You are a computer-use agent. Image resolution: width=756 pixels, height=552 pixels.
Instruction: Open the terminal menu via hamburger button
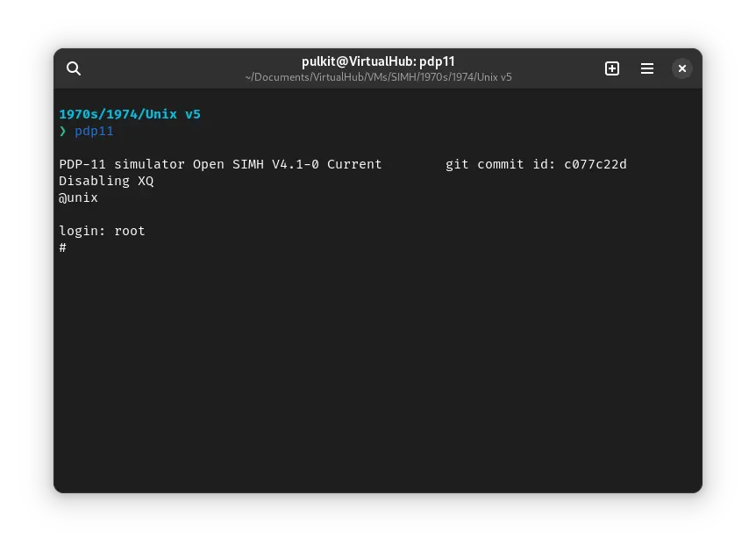[647, 68]
